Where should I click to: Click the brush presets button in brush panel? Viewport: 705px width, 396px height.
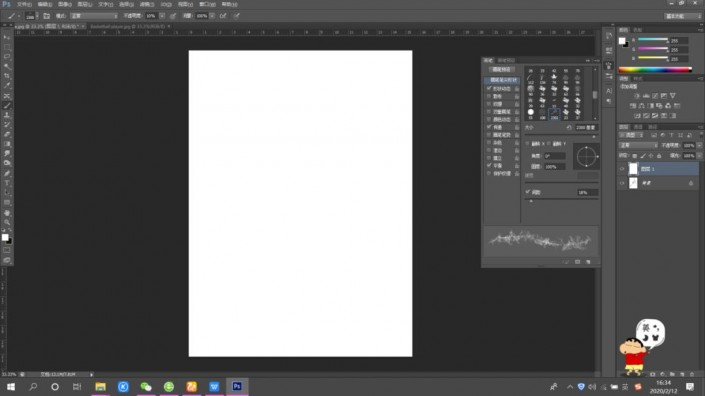pyautogui.click(x=501, y=70)
